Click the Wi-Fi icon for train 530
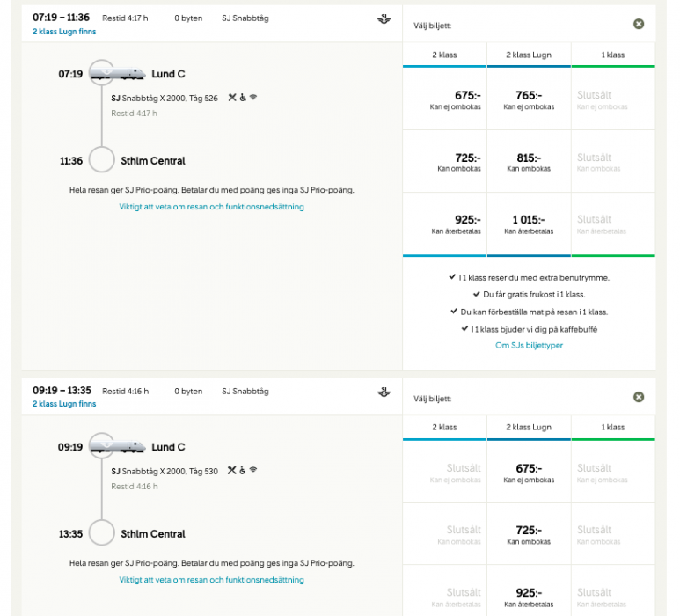Viewport: 680px width, 616px height. point(253,470)
